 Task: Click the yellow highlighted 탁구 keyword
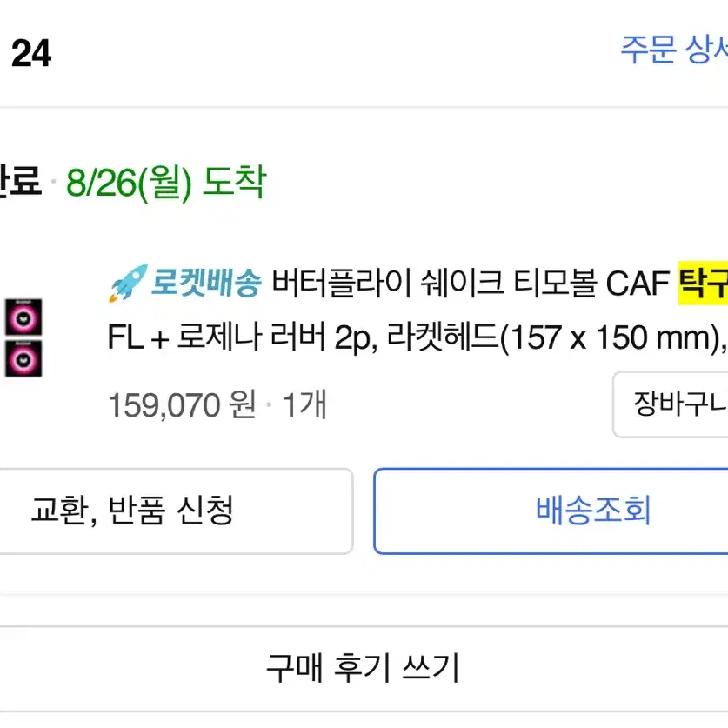coord(703,283)
